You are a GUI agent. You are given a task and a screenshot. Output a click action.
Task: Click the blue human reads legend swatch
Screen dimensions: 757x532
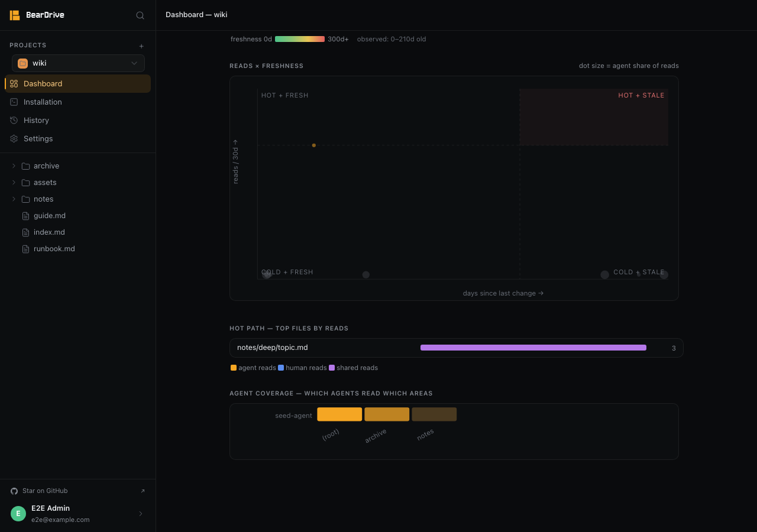281,368
